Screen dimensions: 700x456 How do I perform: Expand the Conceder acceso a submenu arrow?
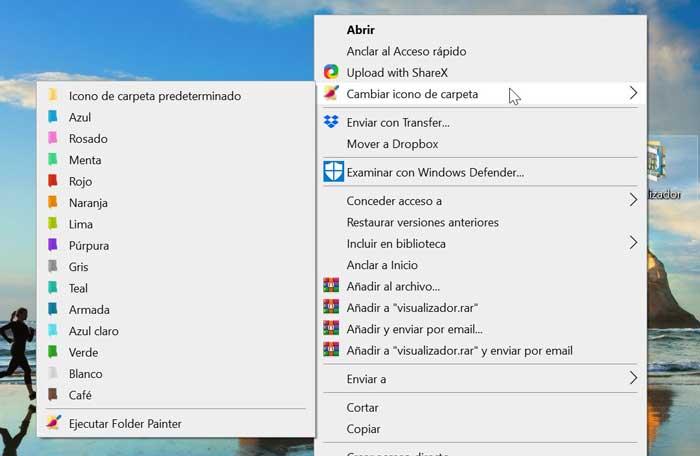(633, 200)
